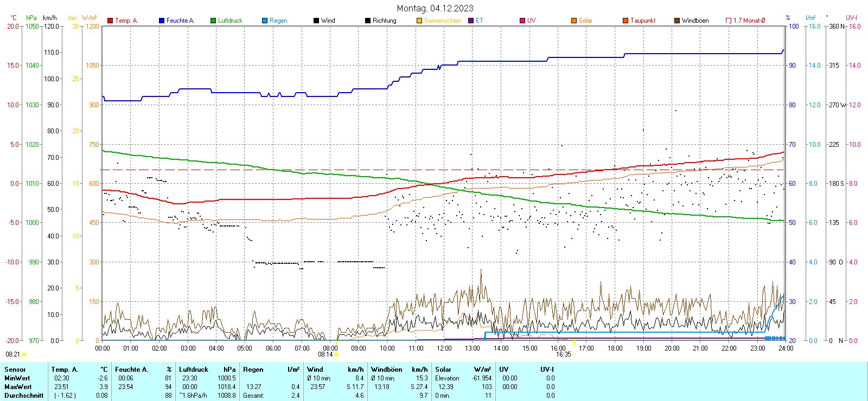The height and width of the screenshot is (401, 868).
Task: Click the Taupunkt legend label
Action: [643, 21]
